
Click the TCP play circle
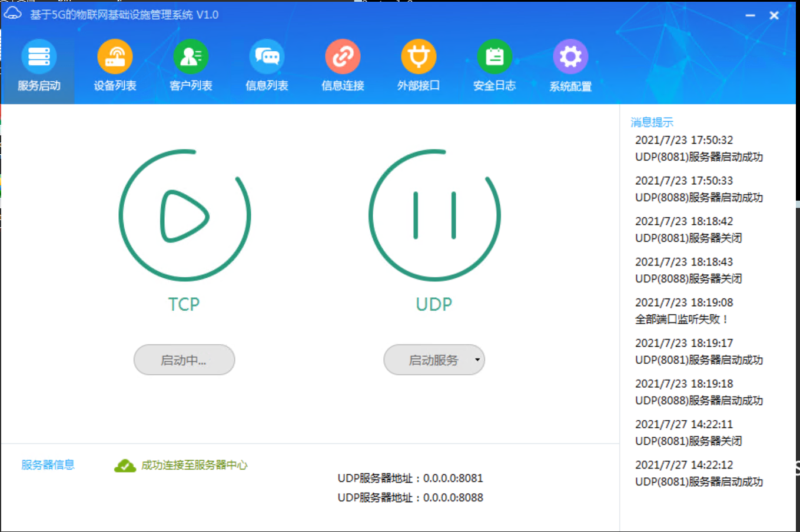[x=185, y=215]
